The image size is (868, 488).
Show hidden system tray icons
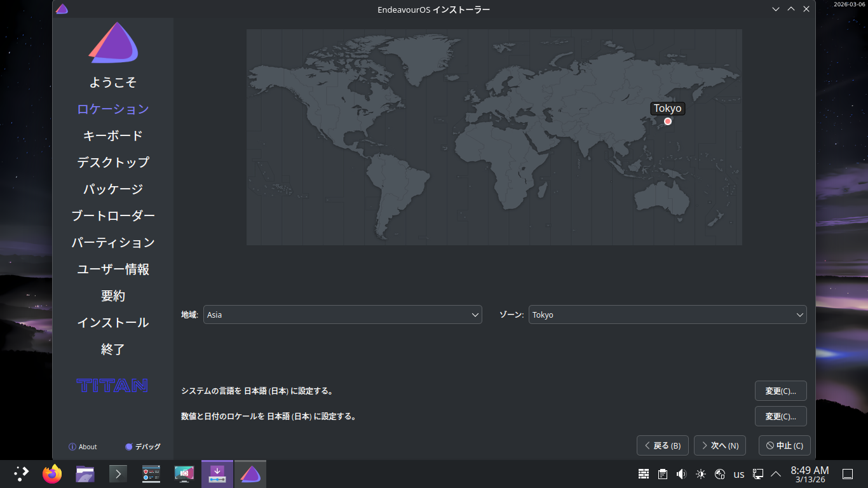tap(776, 473)
